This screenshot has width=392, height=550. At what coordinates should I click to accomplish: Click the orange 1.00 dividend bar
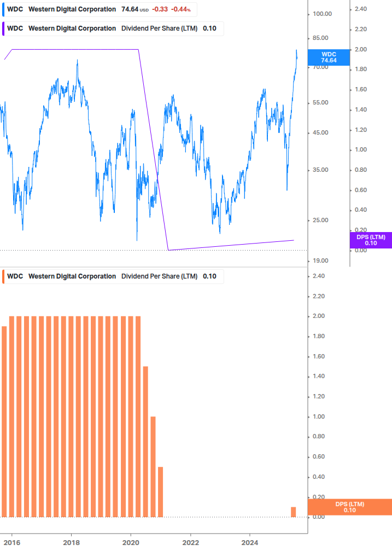pos(153,467)
